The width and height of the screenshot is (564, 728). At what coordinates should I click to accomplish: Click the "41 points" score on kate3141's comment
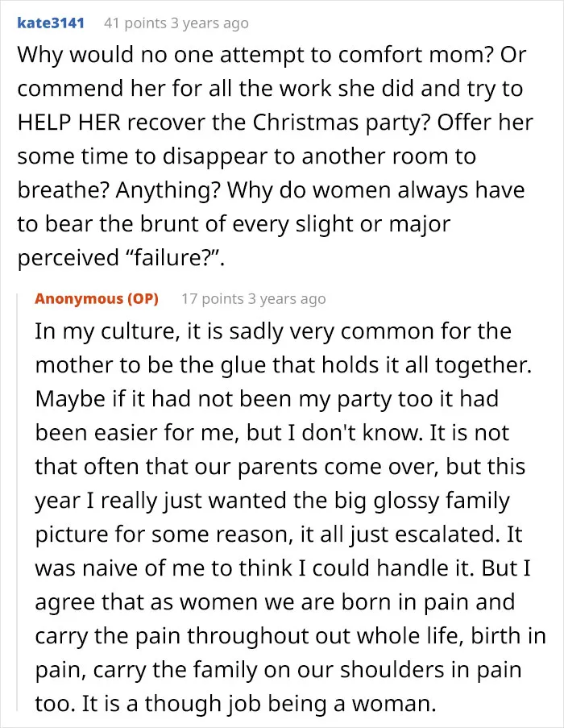(135, 23)
